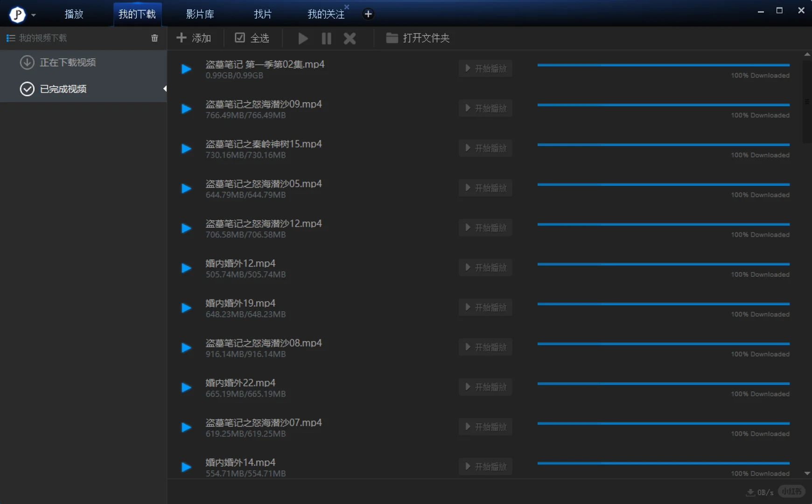The height and width of the screenshot is (504, 812).
Task: Click blue play icon for 怒海潜沙08.mp4
Action: (186, 348)
